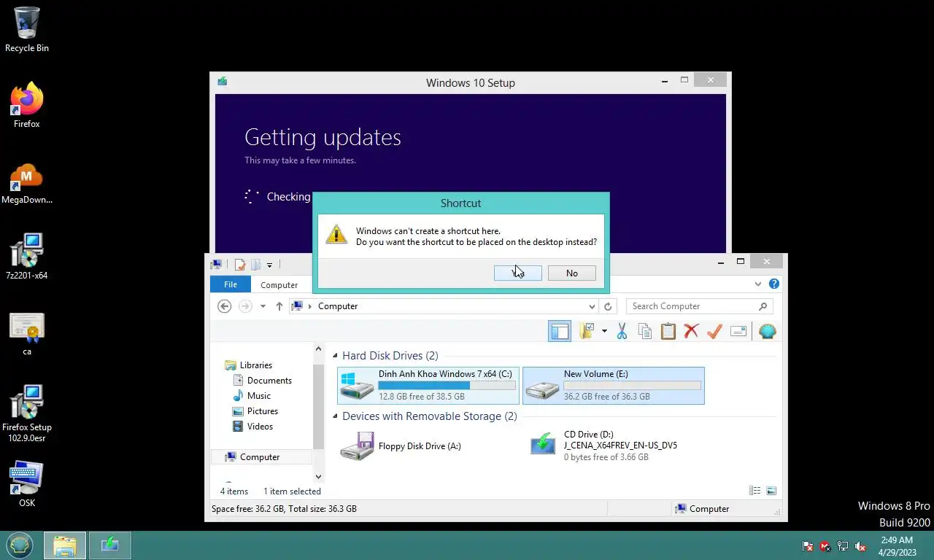Select Computer in the navigation pane
934x560 pixels.
click(261, 457)
